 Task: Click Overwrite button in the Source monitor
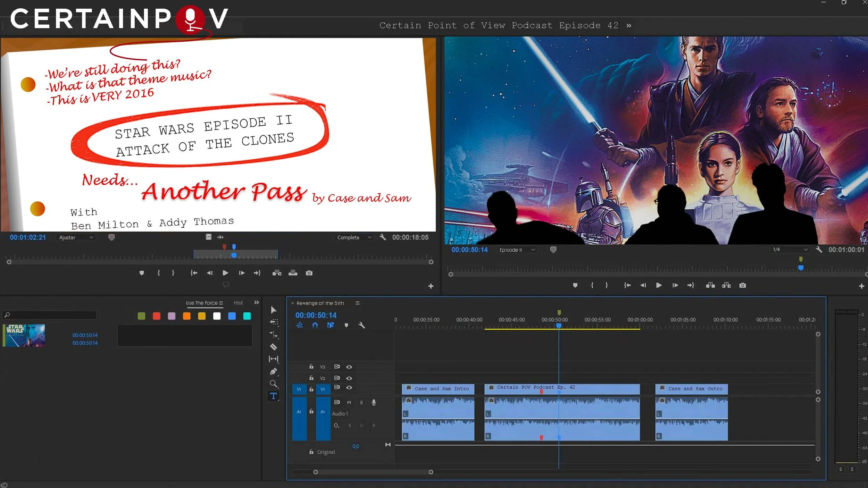[293, 273]
